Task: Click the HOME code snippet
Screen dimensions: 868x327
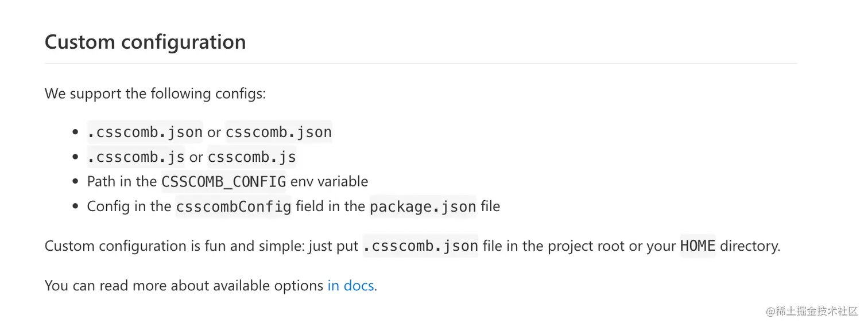Action: point(697,246)
